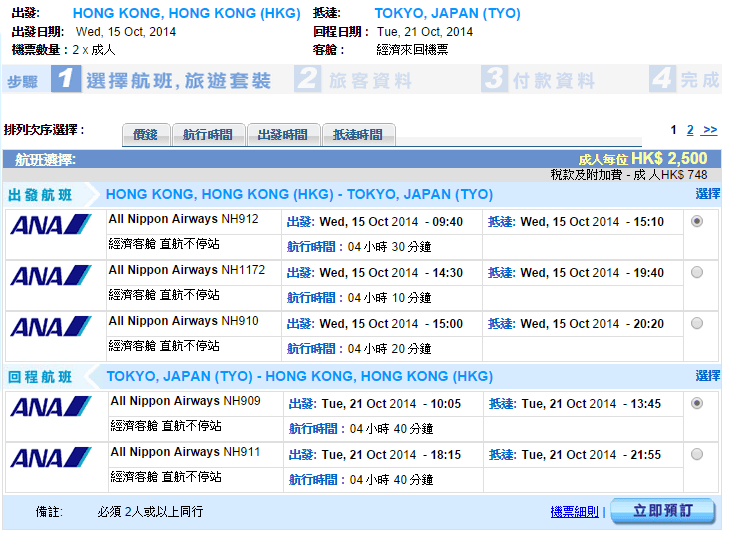The height and width of the screenshot is (535, 729).
Task: Click the ANA logo for flight NH912
Action: (x=51, y=224)
